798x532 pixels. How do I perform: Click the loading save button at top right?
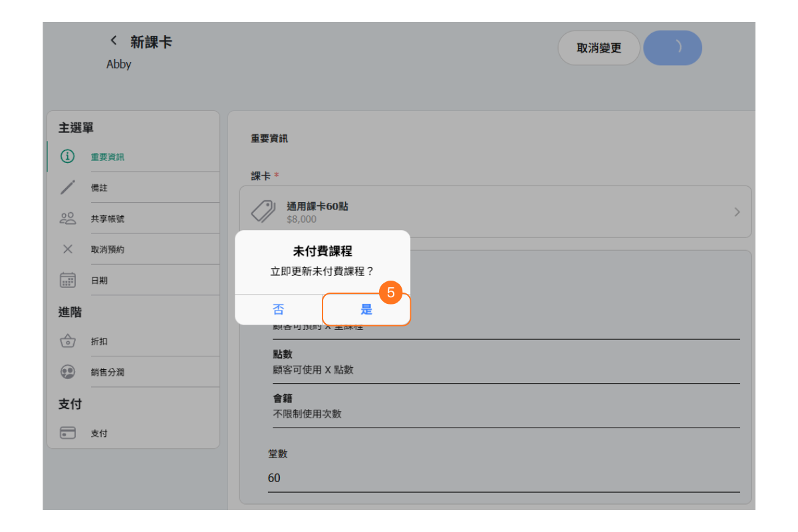(672, 48)
